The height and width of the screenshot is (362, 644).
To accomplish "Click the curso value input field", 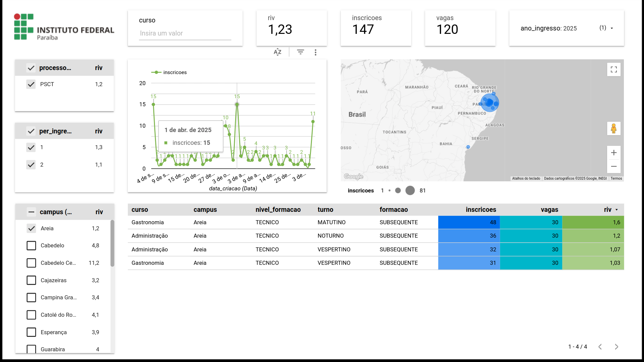I will (185, 33).
